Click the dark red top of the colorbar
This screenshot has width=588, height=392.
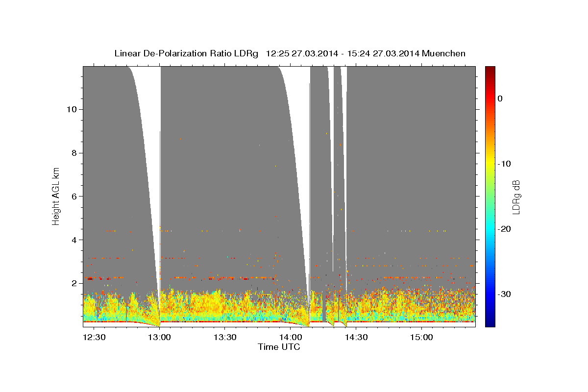coord(490,71)
